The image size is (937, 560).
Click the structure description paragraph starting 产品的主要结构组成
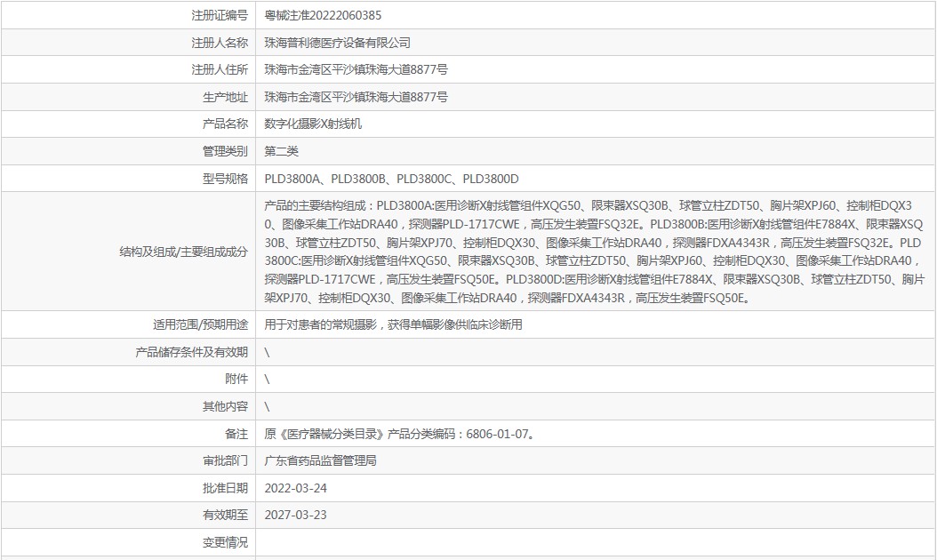594,252
